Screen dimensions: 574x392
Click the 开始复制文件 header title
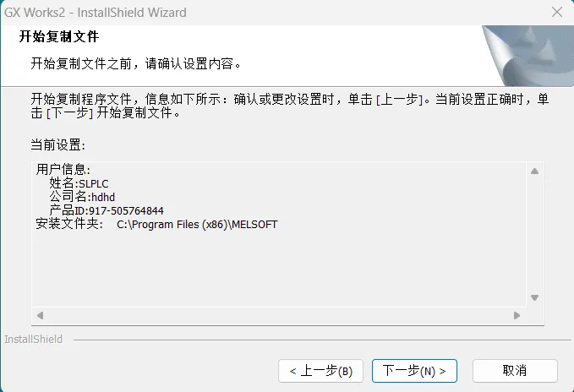click(59, 36)
